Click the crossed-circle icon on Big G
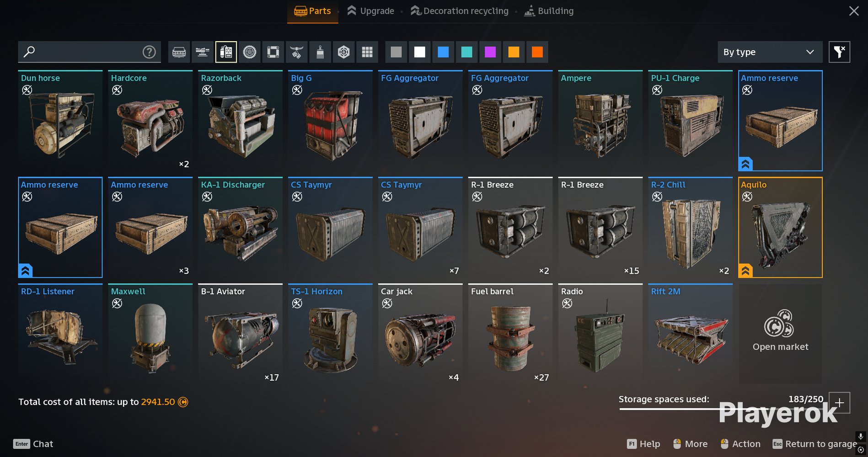Viewport: 868px width, 457px height. tap(297, 90)
